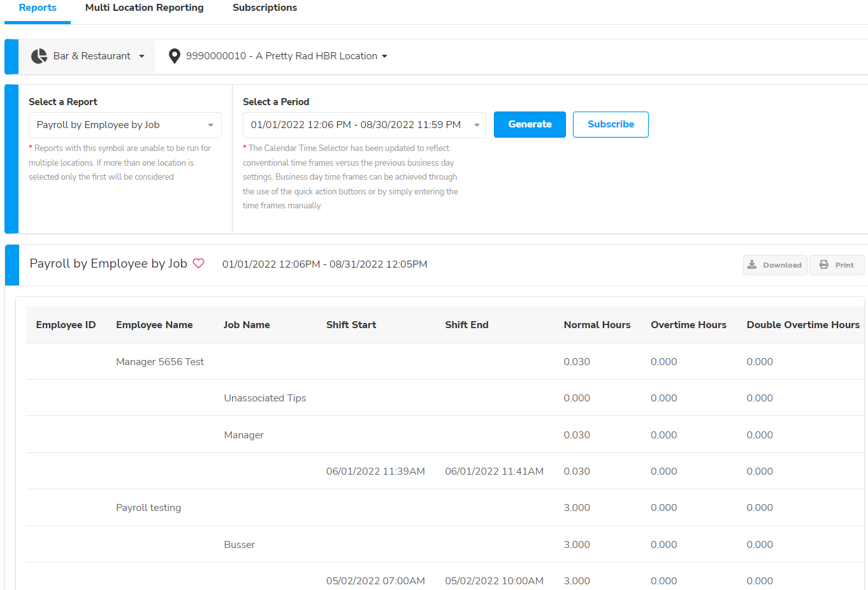Click the location pin icon

click(x=174, y=56)
